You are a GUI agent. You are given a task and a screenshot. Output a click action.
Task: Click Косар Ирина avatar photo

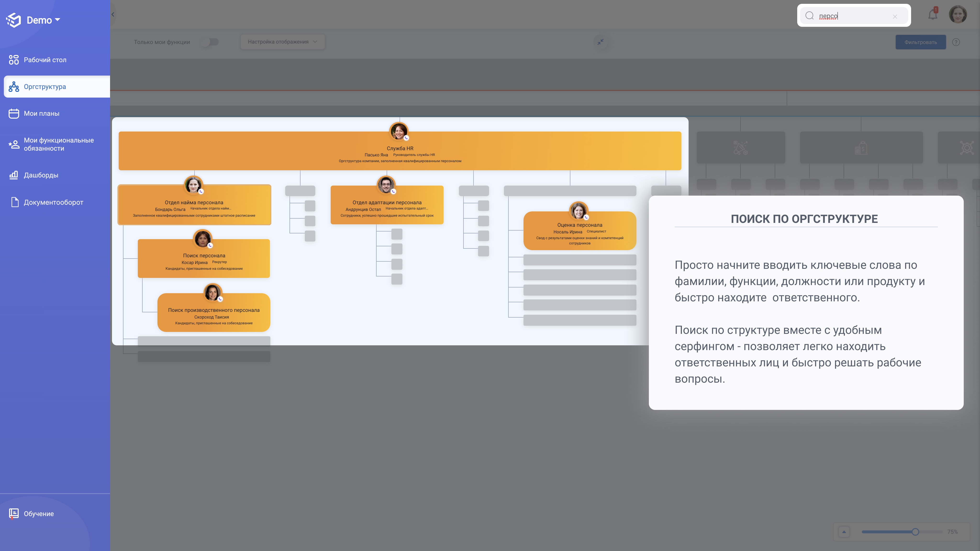[x=202, y=239]
